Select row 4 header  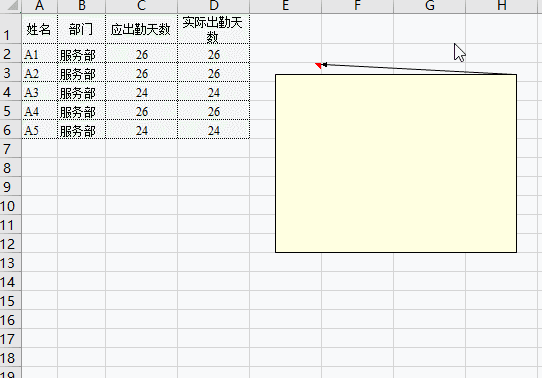coord(10,91)
